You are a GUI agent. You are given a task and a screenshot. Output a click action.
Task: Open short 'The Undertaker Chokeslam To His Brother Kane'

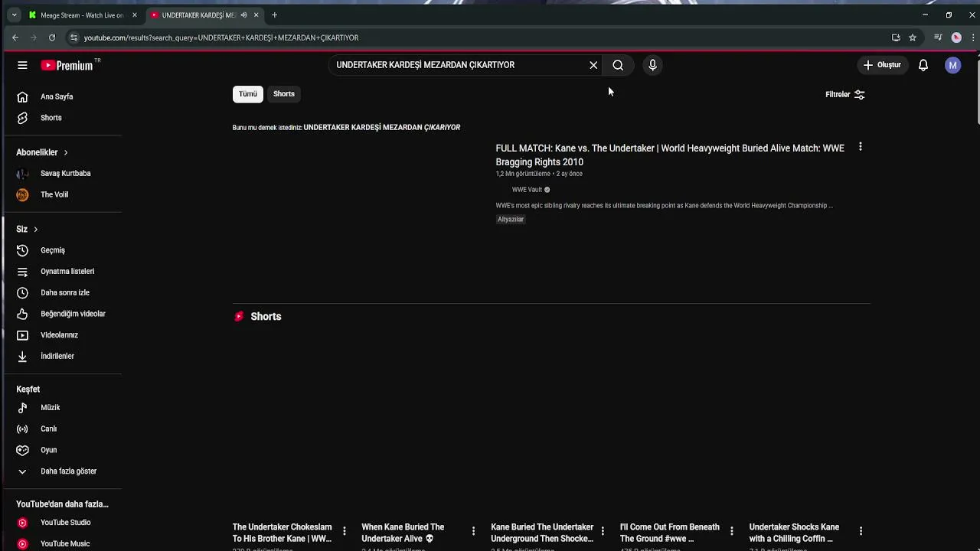pyautogui.click(x=282, y=533)
